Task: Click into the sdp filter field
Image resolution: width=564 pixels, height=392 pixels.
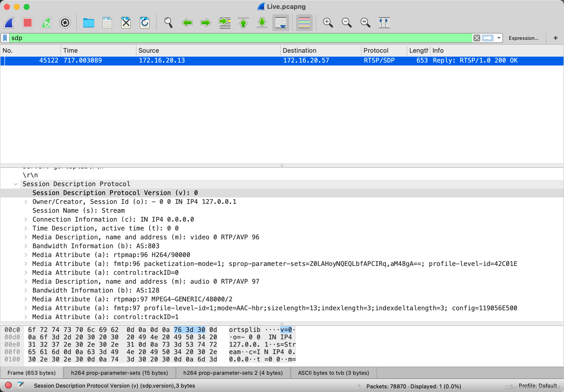Action: click(x=240, y=38)
